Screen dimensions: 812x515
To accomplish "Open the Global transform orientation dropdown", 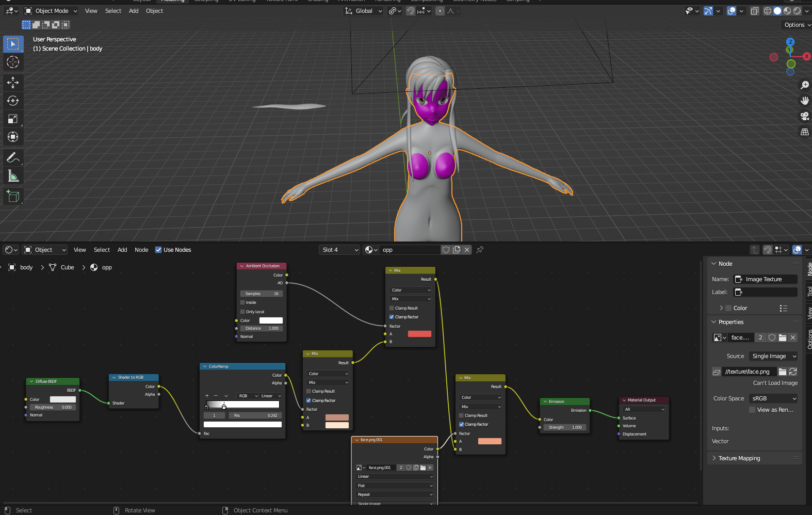I will pyautogui.click(x=364, y=11).
